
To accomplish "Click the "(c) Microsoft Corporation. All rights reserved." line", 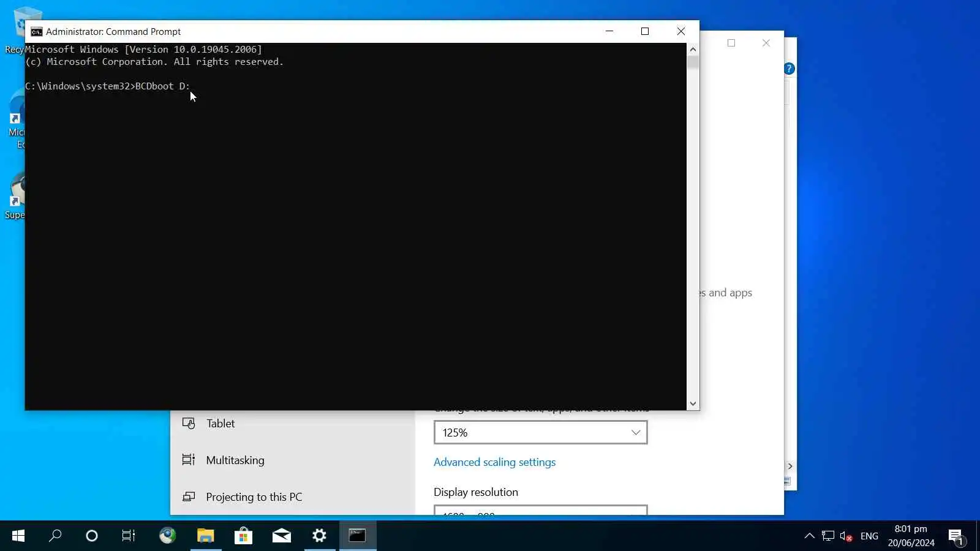I will pyautogui.click(x=154, y=62).
